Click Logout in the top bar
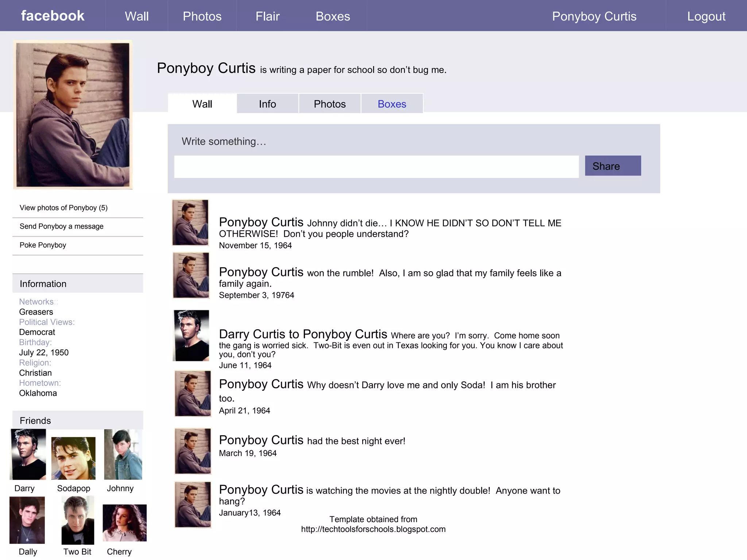 [706, 16]
